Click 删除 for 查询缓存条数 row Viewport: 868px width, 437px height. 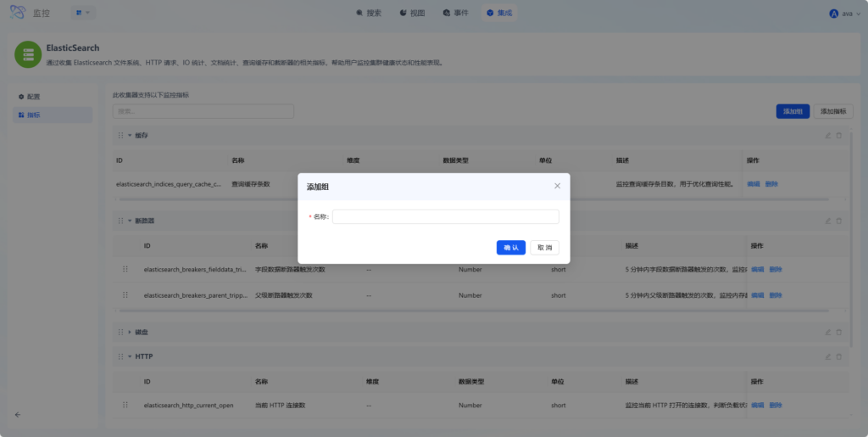771,184
